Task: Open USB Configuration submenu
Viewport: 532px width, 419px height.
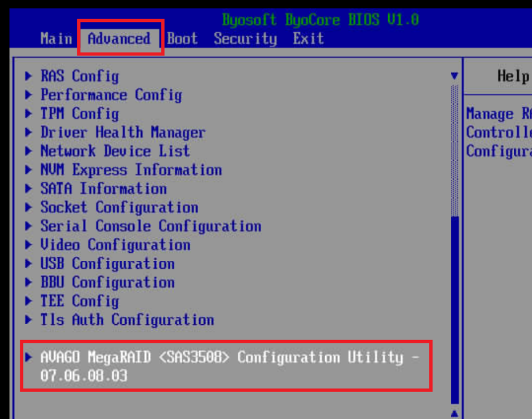Action: coord(107,264)
